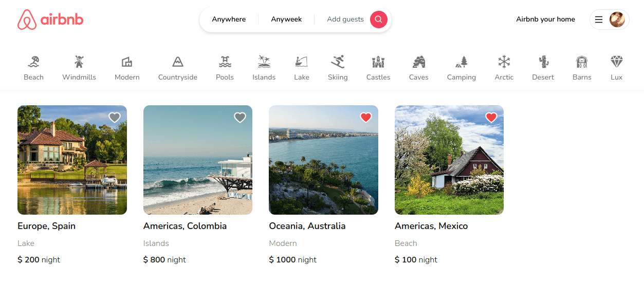The image size is (644, 303).
Task: Select the Caves category icon
Action: coord(419,62)
